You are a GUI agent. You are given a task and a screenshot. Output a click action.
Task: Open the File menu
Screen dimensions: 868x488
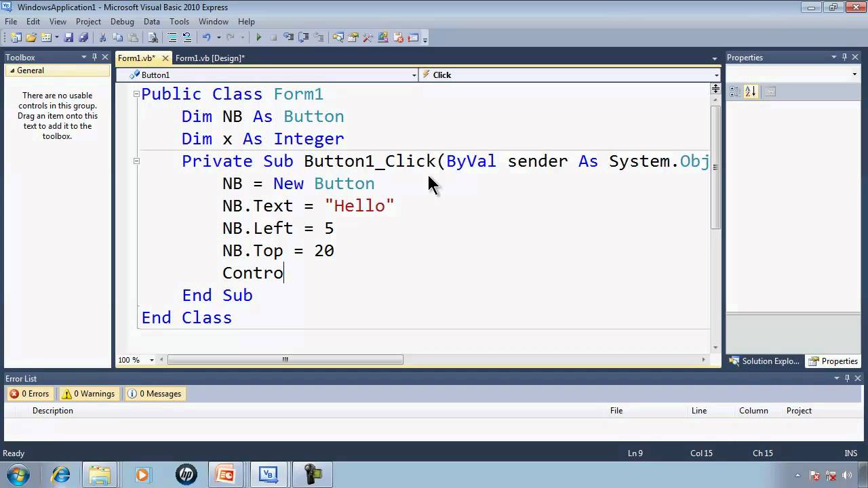click(11, 22)
